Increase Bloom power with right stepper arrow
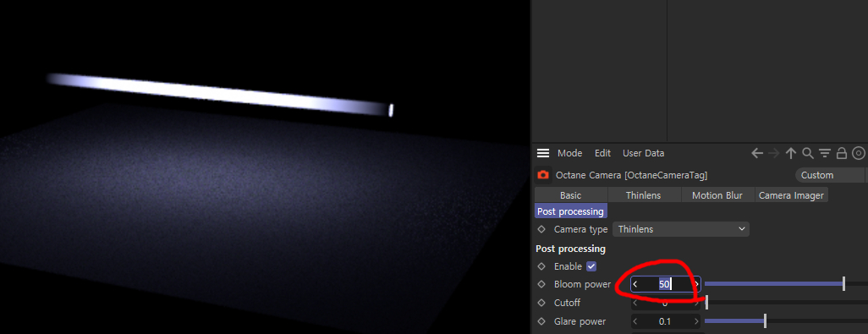The height and width of the screenshot is (334, 868). [696, 284]
